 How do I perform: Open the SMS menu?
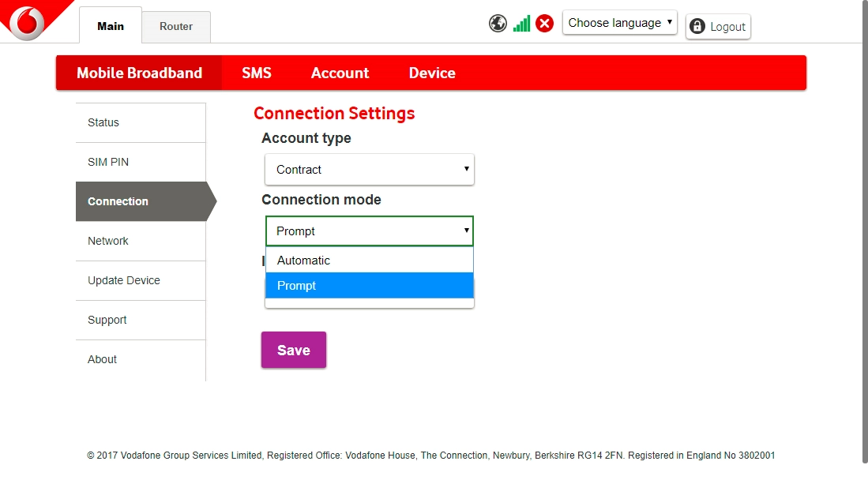pos(257,73)
